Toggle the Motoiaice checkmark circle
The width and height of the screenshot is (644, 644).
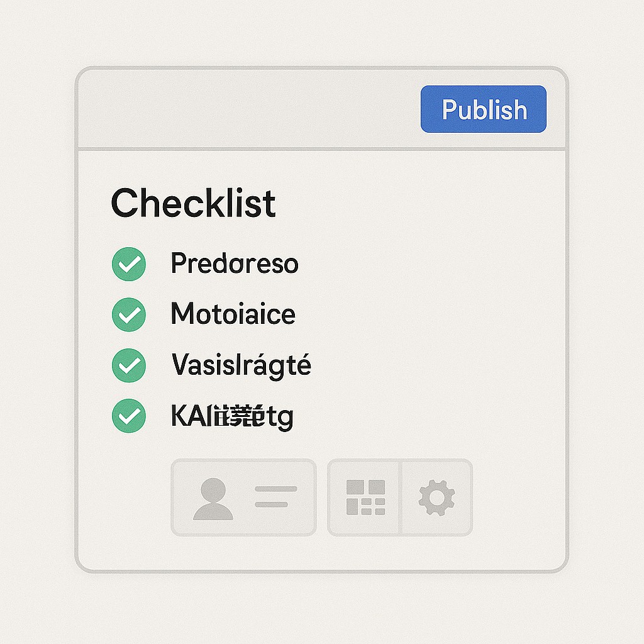129,315
